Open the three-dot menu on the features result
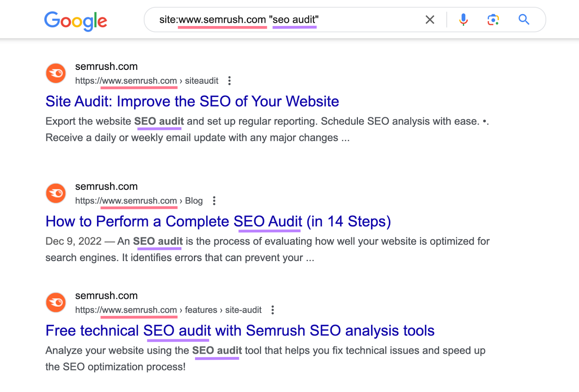The width and height of the screenshot is (579, 392). click(272, 310)
